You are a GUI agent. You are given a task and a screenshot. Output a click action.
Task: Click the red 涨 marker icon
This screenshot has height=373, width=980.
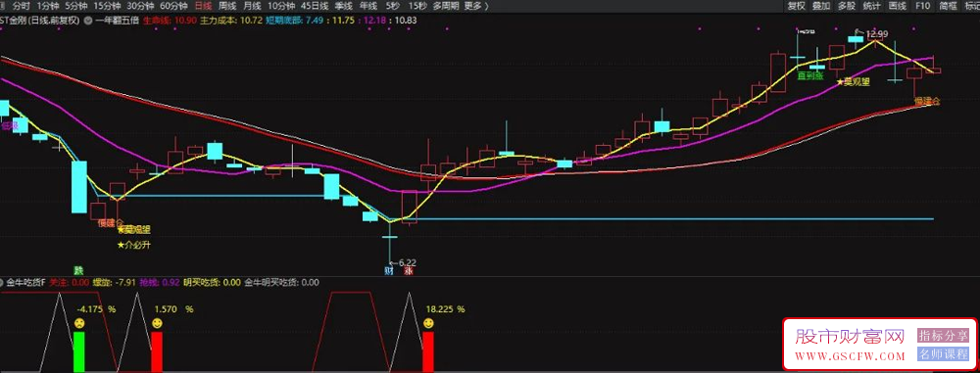click(x=409, y=272)
